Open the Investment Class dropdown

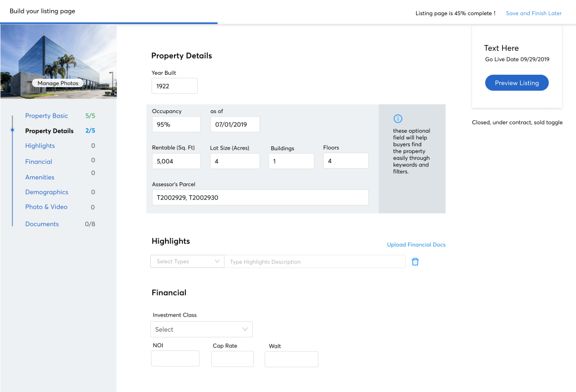pyautogui.click(x=202, y=330)
